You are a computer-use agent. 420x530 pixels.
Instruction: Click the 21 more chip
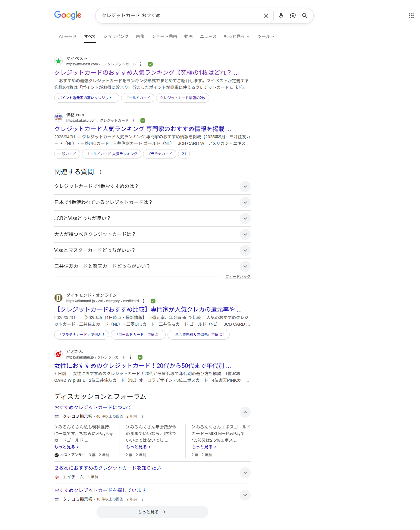(184, 154)
